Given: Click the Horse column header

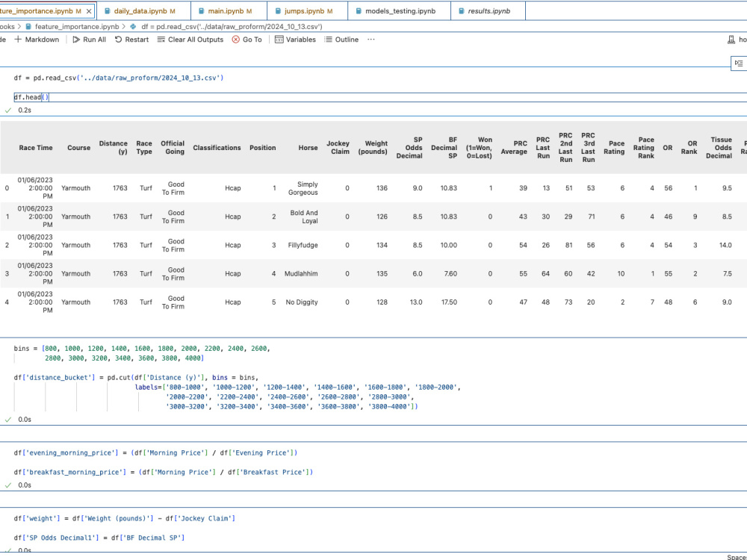Looking at the screenshot, I should click(x=309, y=148).
